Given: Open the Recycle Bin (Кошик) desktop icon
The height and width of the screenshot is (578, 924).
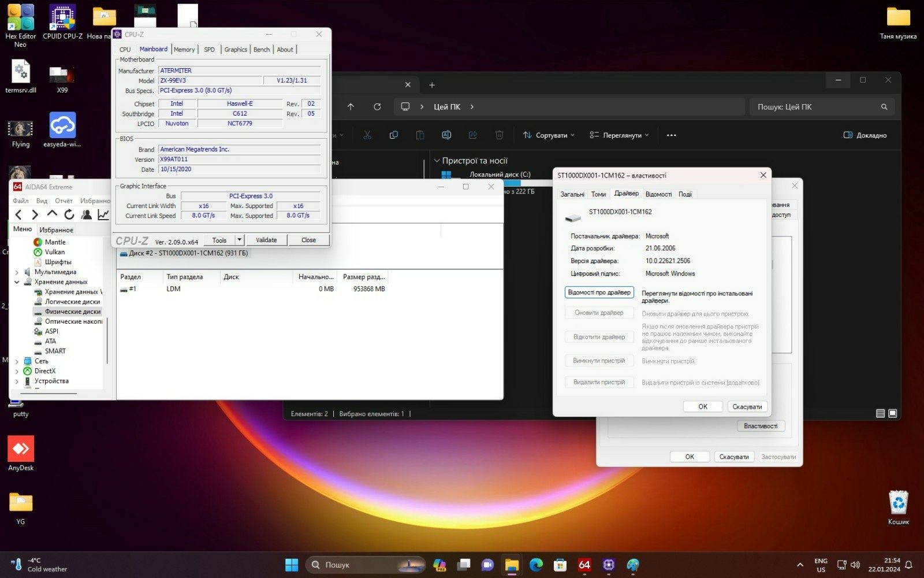Looking at the screenshot, I should (899, 507).
